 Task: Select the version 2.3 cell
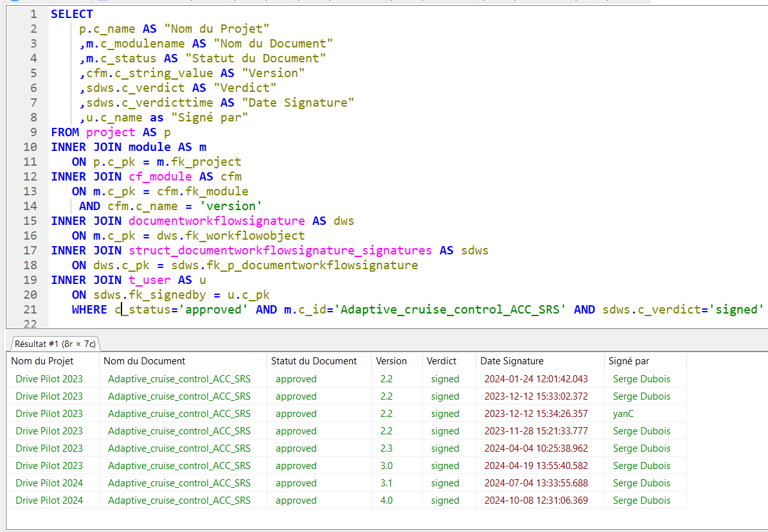(x=386, y=448)
